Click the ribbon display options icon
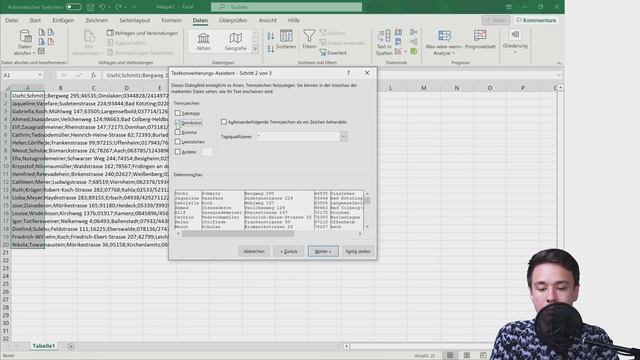Image resolution: width=640 pixels, height=360 pixels. click(x=509, y=7)
